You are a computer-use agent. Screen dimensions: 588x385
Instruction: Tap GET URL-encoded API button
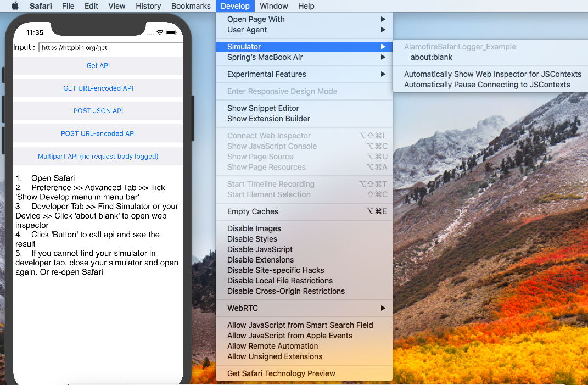pyautogui.click(x=98, y=88)
